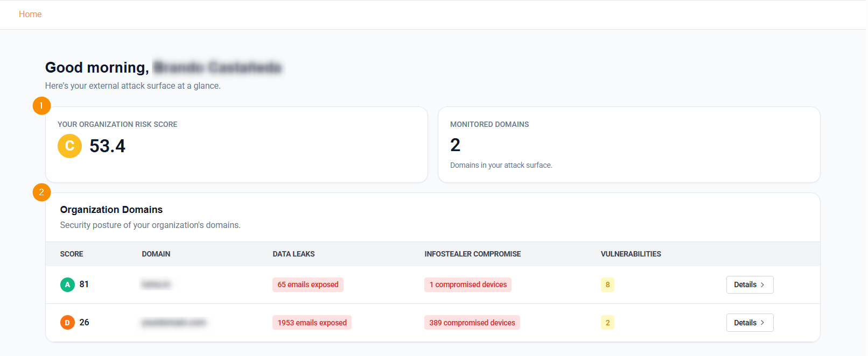This screenshot has width=868, height=356.
Task: Click the orange step 1 marker
Action: coord(41,105)
